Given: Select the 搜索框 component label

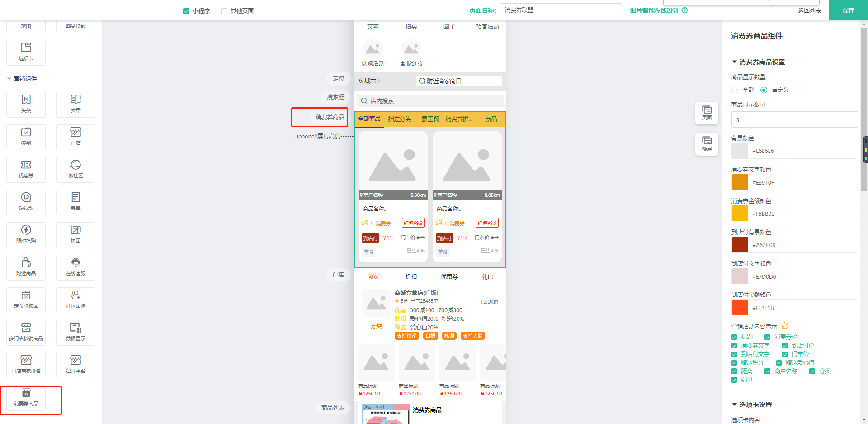Looking at the screenshot, I should (336, 97).
